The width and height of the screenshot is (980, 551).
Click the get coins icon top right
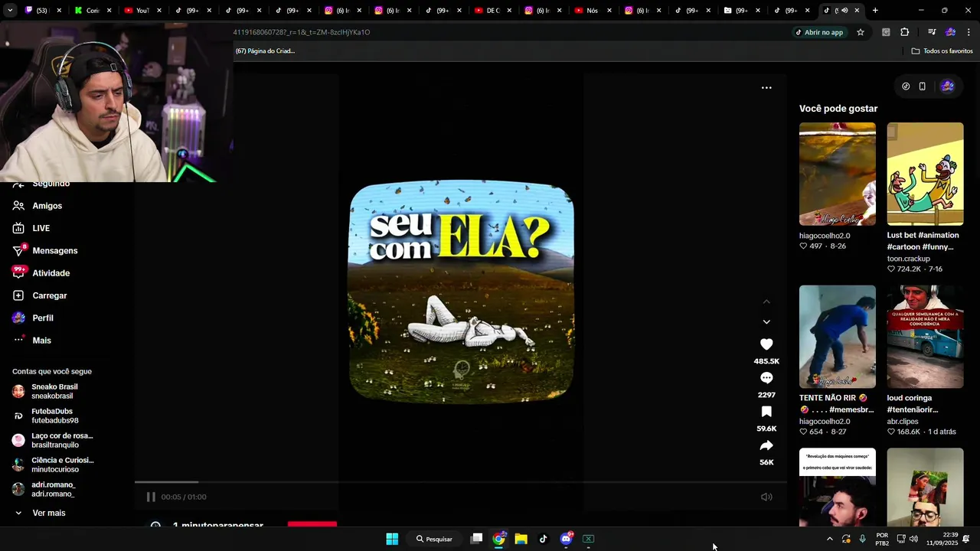(x=906, y=86)
